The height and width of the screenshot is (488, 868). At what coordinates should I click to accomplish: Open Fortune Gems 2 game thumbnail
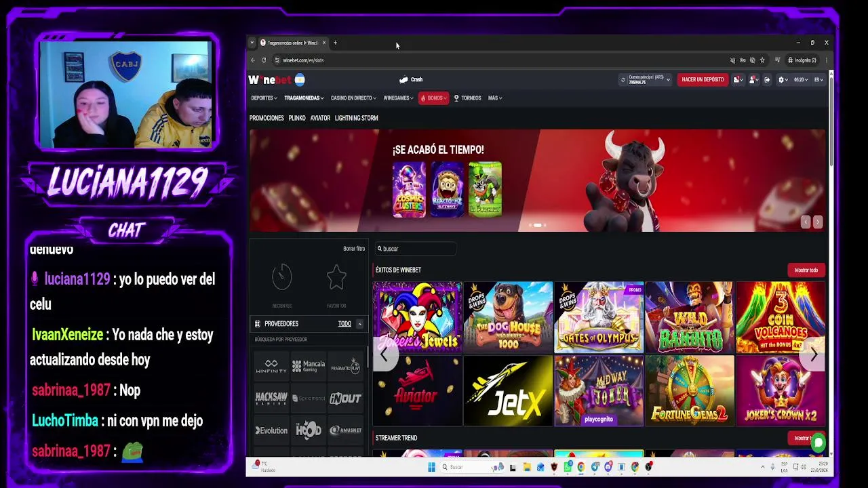coord(690,391)
